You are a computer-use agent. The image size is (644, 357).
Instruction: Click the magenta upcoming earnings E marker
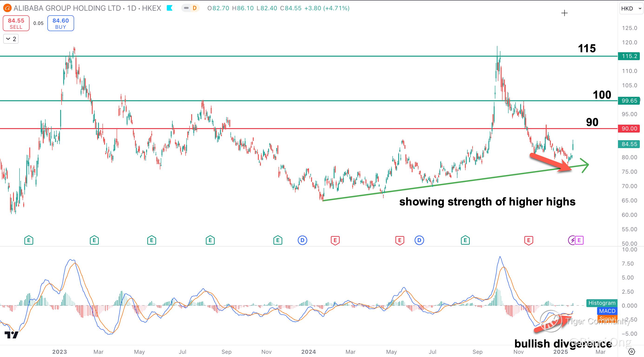(579, 240)
